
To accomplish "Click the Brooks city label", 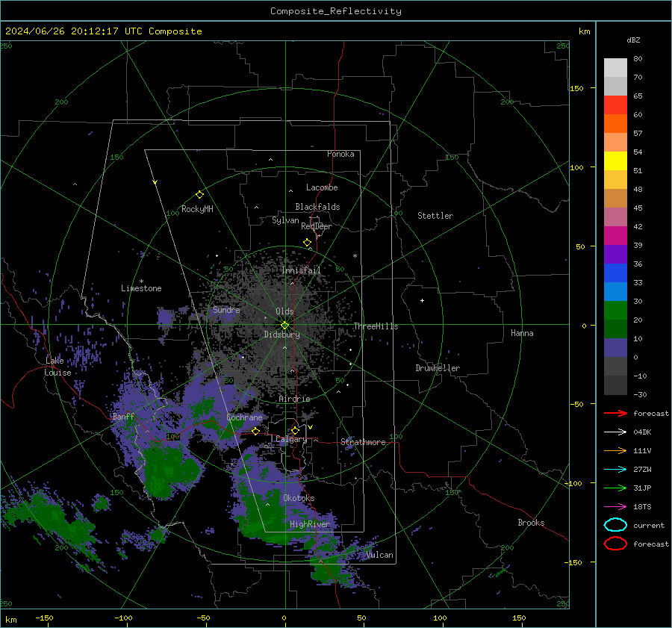I will pos(531,523).
